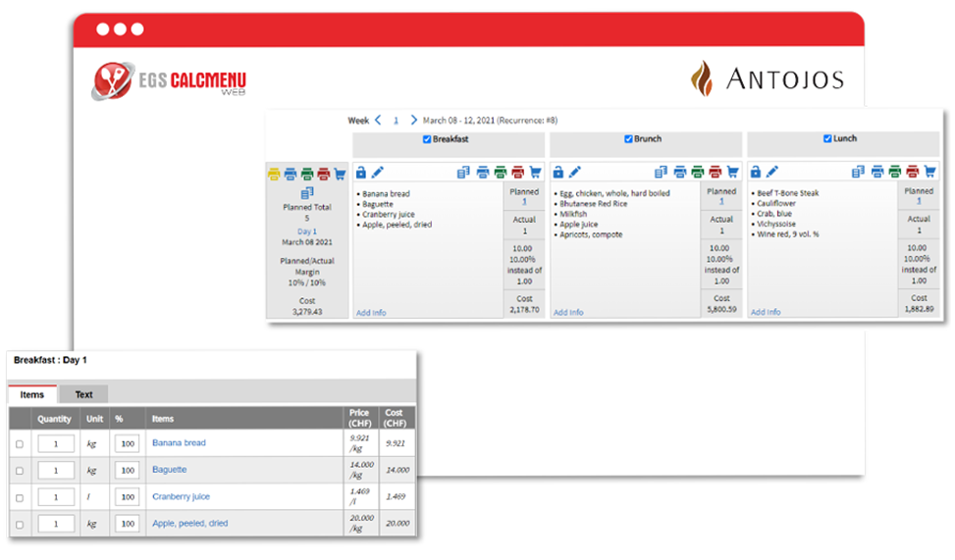This screenshot has height=560, width=955.
Task: Click the pencil edit icon for Brunch
Action: click(575, 173)
